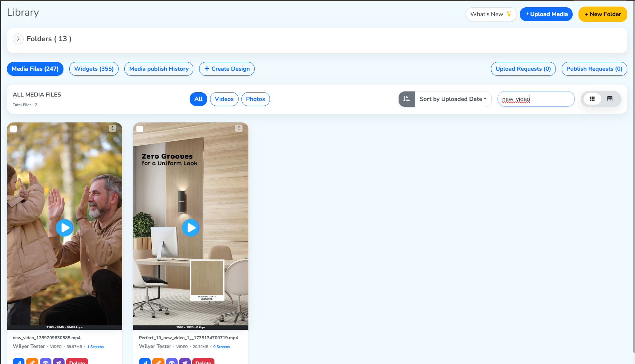Play the Perfect_10_new_video video
635x364 pixels.
coord(191,228)
